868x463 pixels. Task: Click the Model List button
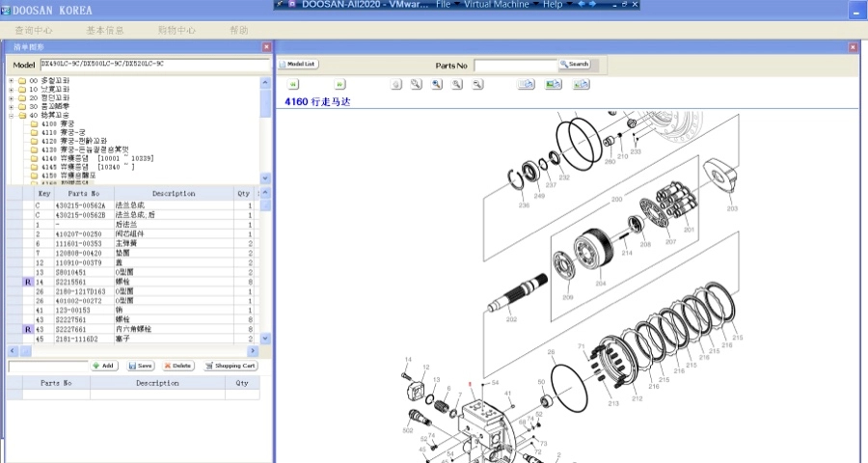point(298,65)
